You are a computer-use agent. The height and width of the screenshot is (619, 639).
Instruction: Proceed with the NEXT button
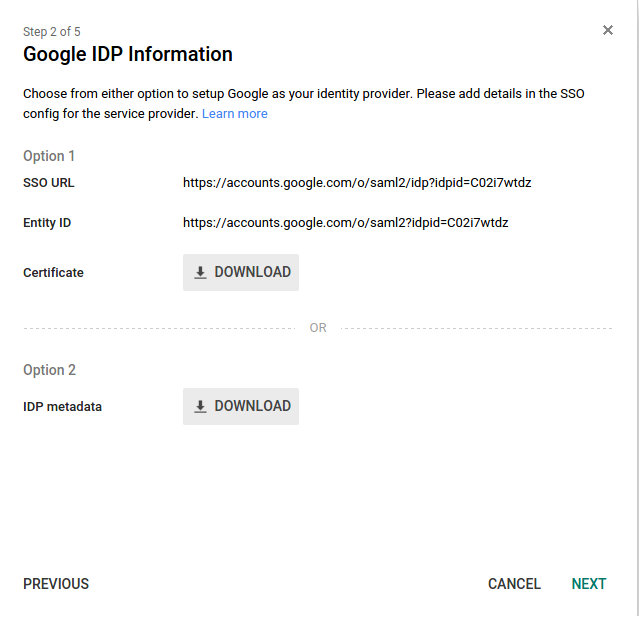coord(589,584)
